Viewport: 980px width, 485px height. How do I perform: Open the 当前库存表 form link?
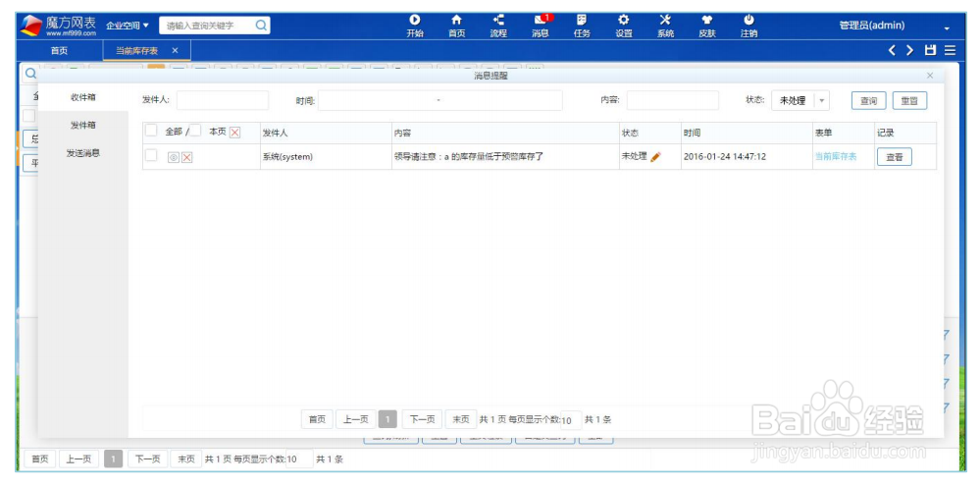coord(836,157)
